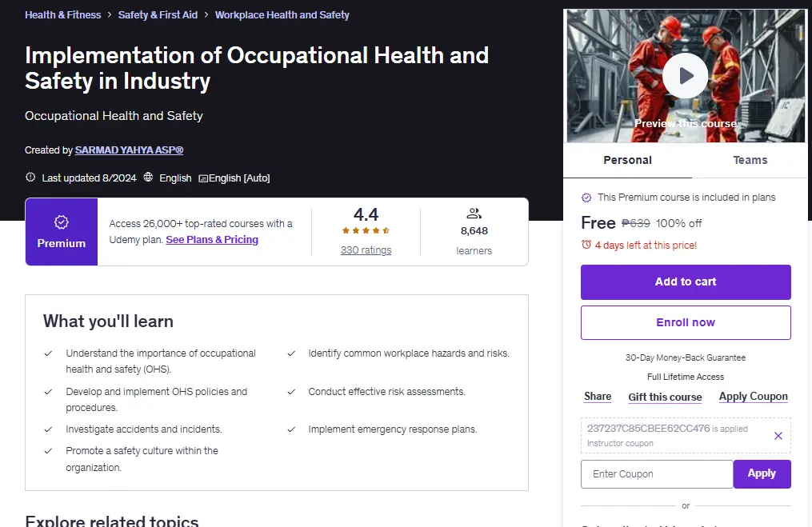Click 'Investigate accidents and incidents.' item
The width and height of the screenshot is (812, 527).
(143, 429)
